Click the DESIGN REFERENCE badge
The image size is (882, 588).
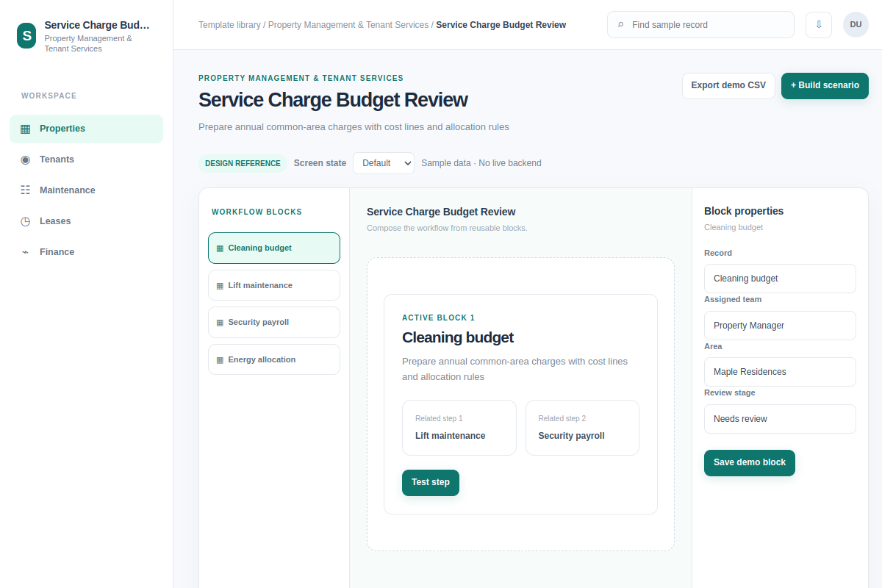243,163
